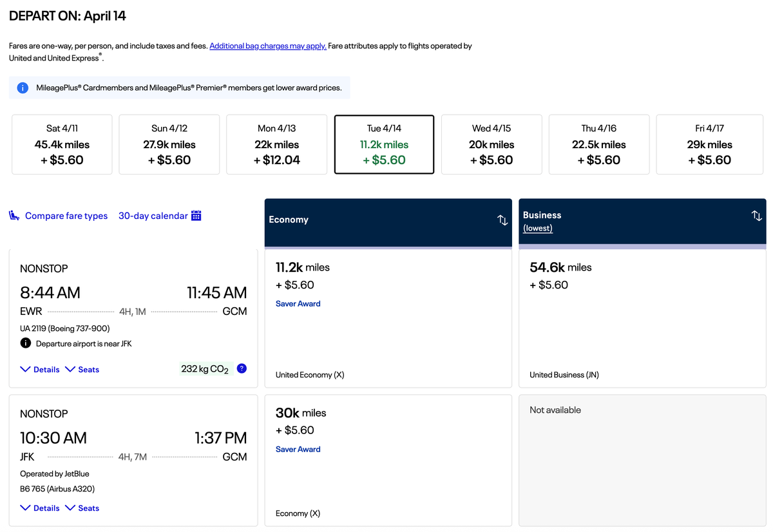The image size is (773, 532).
Task: Select the Mon 4/13 date option
Action: (276, 144)
